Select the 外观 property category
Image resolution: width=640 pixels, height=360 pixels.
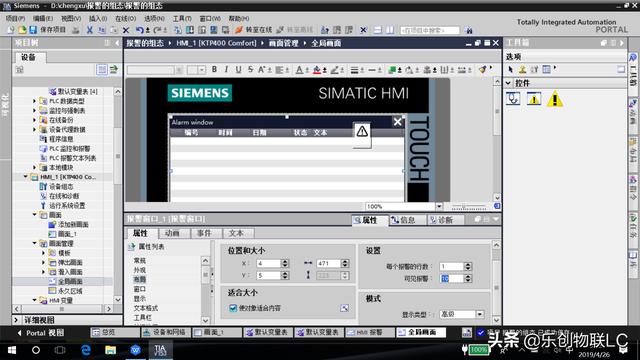tap(140, 270)
